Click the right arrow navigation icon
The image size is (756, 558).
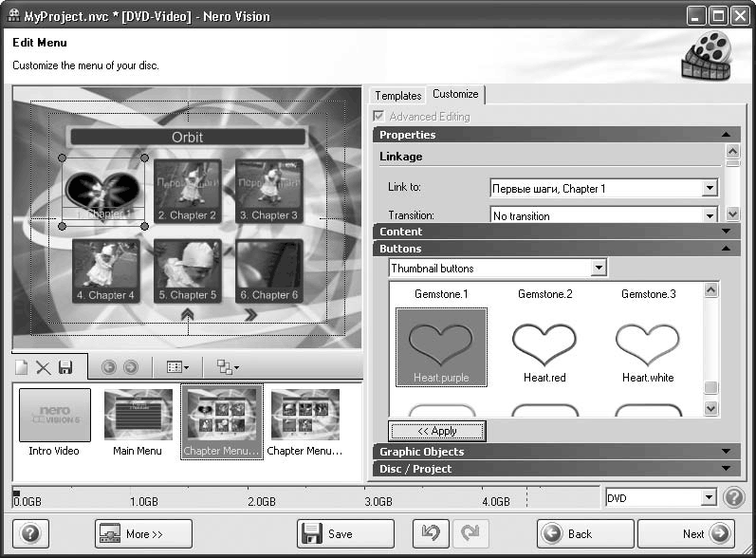tap(130, 367)
